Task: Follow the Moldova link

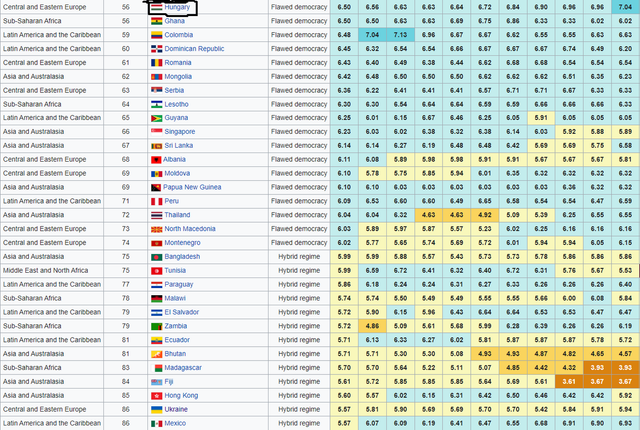Action: click(177, 173)
